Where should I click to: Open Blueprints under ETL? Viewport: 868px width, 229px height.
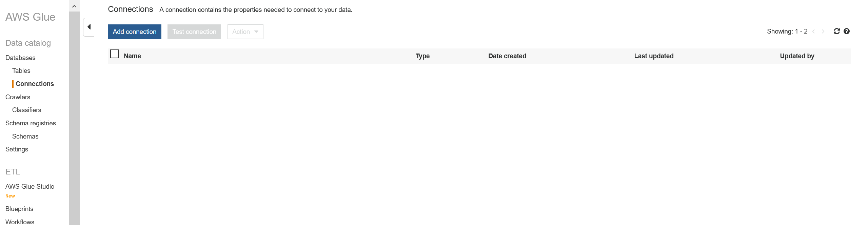tap(19, 209)
